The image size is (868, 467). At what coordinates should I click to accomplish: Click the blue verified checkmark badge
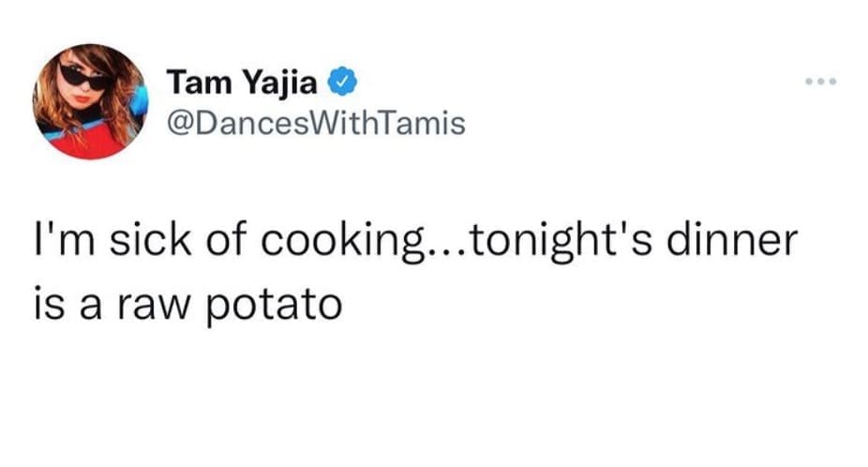pyautogui.click(x=342, y=85)
